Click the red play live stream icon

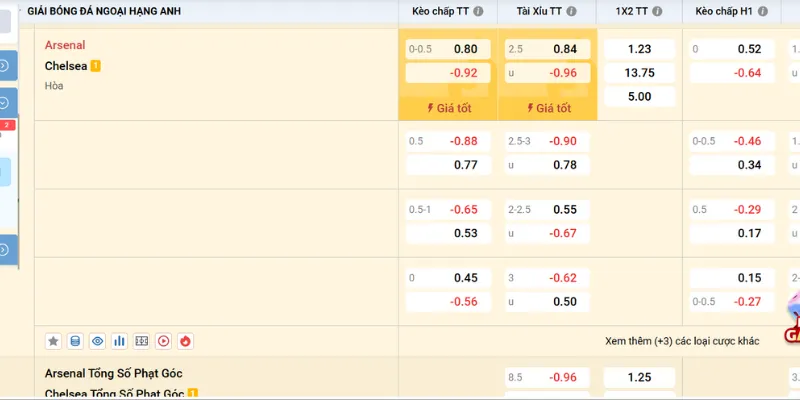(163, 341)
